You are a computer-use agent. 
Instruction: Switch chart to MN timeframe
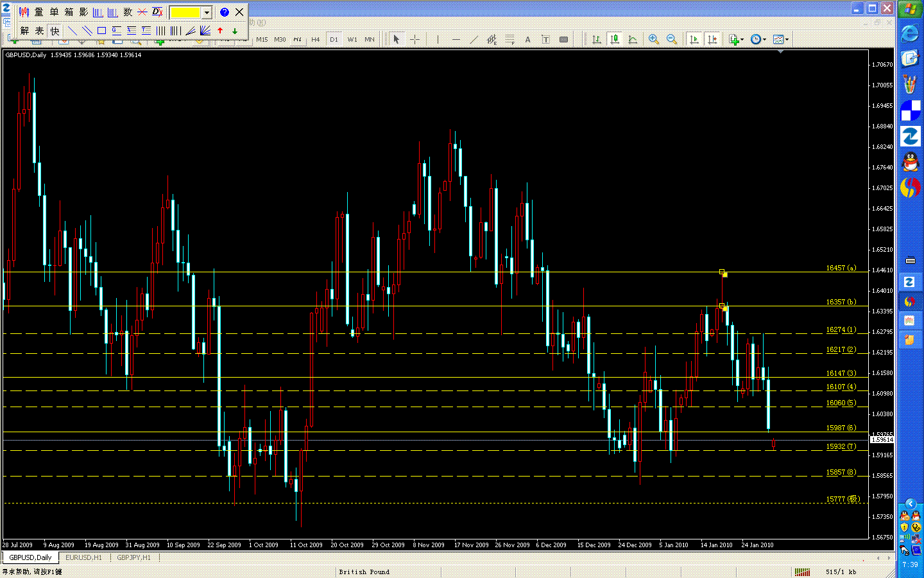click(x=370, y=40)
